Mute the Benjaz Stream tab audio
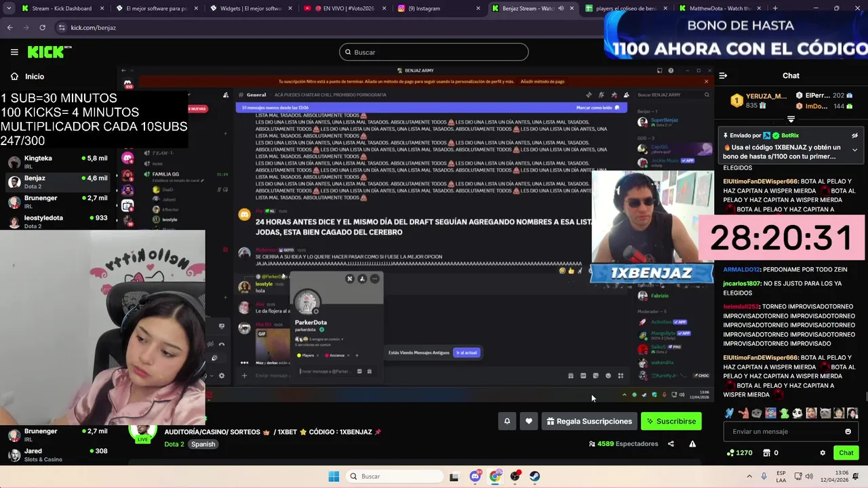Image resolution: width=868 pixels, height=488 pixels. 561,8
